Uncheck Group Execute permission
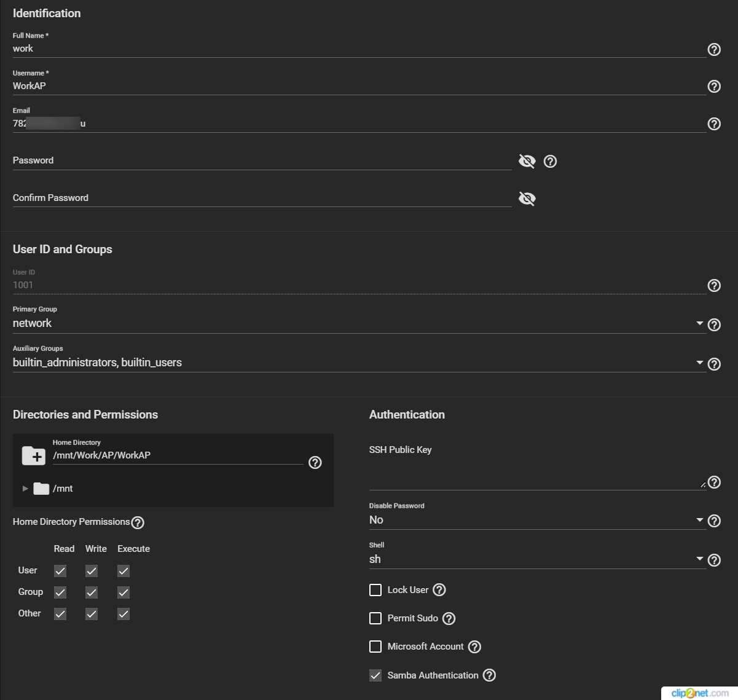 click(124, 592)
